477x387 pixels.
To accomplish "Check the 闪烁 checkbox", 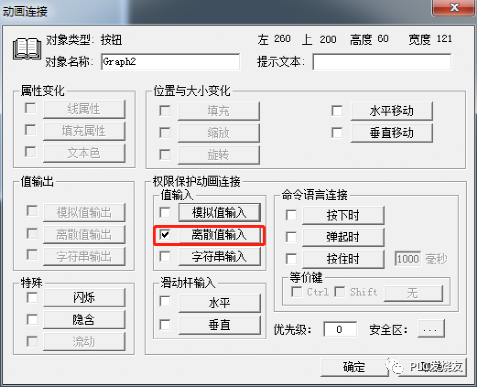I will point(32,297).
